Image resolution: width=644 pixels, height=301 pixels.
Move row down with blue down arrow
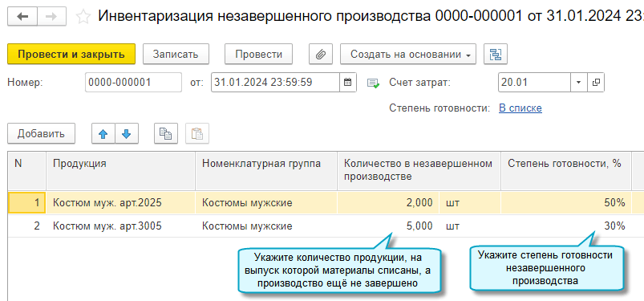(127, 133)
